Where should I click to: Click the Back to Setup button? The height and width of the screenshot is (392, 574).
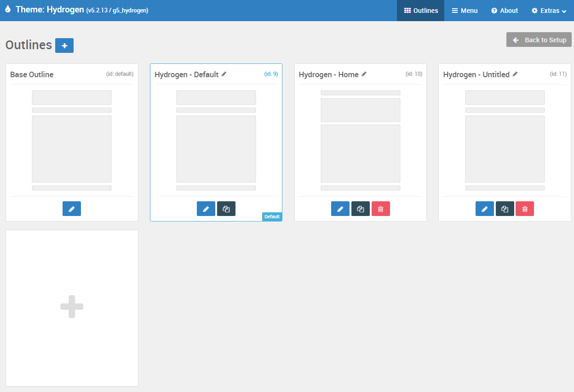click(539, 40)
